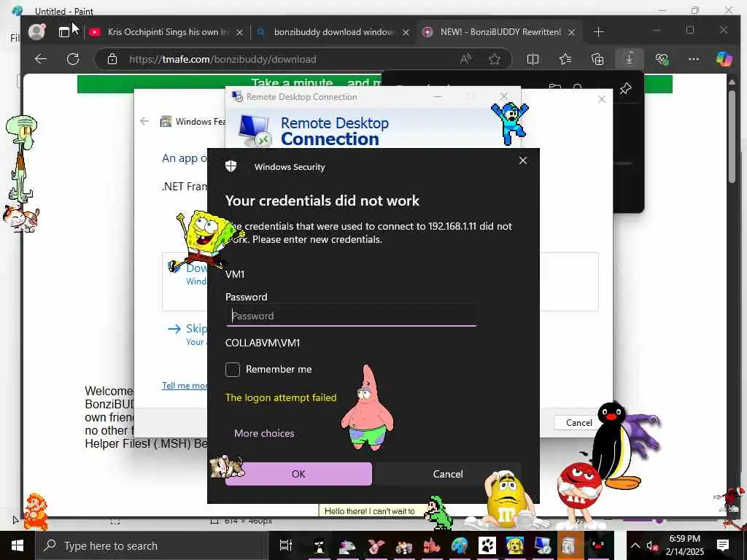Open the Favorites list icon in Edge toolbar
747x560 pixels.
[565, 59]
